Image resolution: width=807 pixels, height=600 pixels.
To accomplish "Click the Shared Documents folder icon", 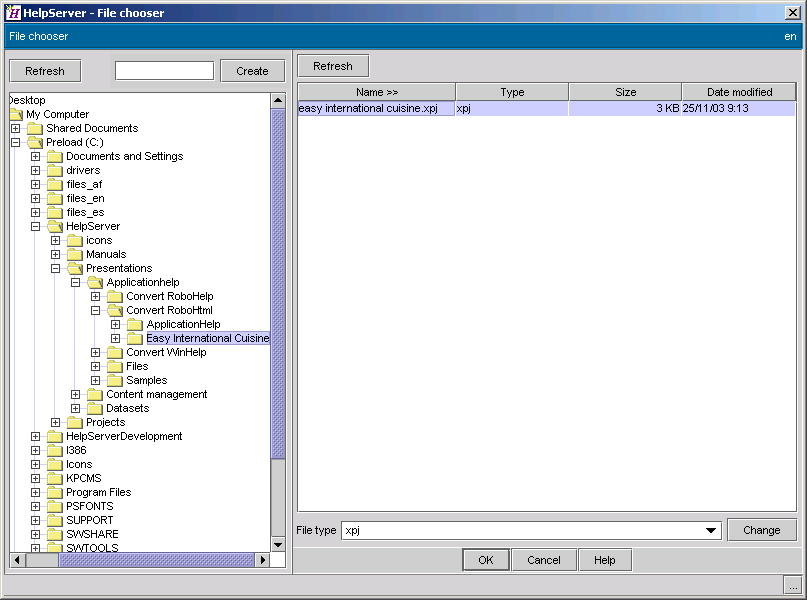I will [x=35, y=129].
